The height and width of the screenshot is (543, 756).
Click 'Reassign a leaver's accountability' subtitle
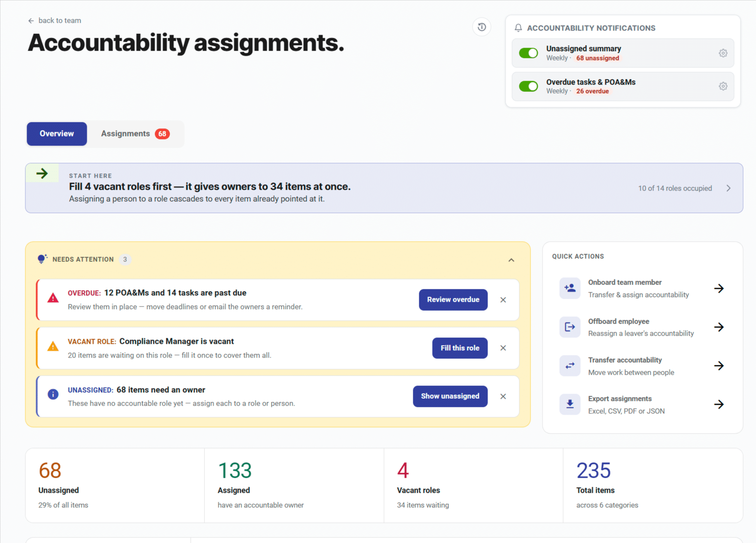(x=641, y=334)
